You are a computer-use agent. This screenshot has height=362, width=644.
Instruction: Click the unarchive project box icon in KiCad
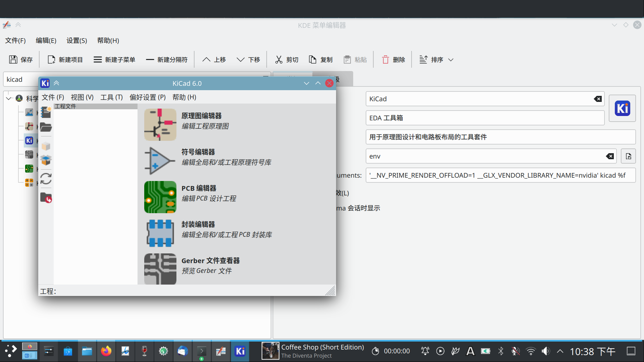point(46,160)
